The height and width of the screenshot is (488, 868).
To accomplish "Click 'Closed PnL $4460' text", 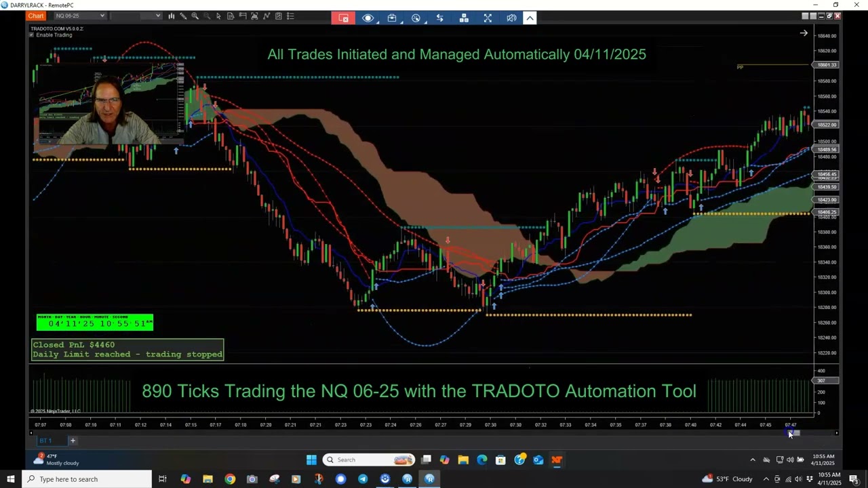I will [x=74, y=345].
